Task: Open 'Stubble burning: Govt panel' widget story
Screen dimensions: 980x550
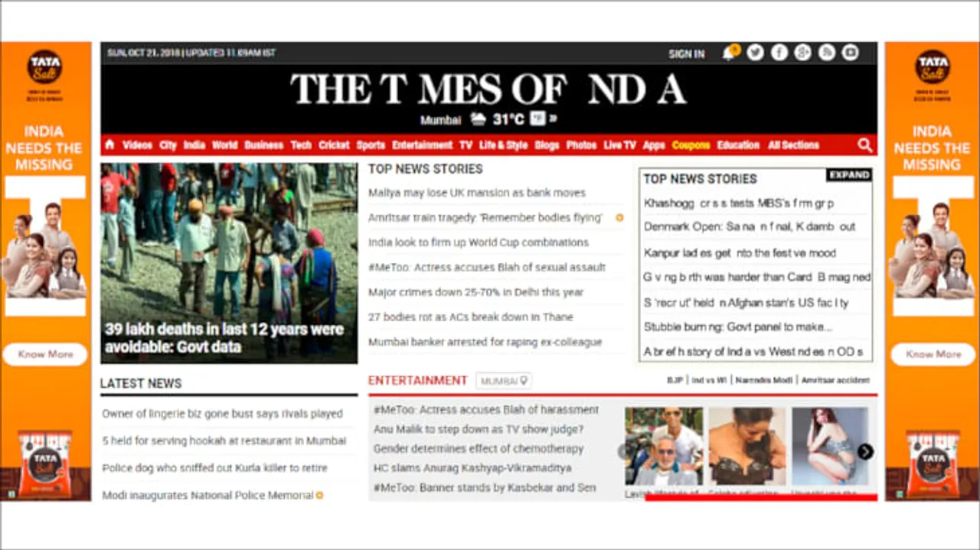Action: tap(737, 327)
